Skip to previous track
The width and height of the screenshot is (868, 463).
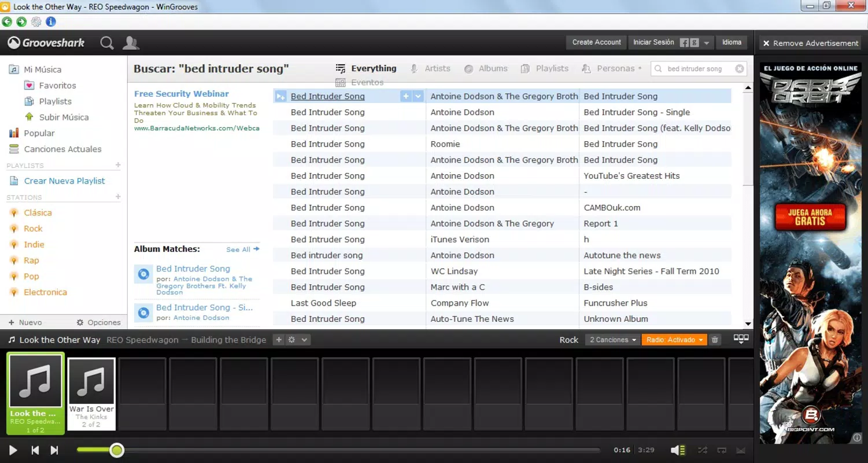coord(35,450)
